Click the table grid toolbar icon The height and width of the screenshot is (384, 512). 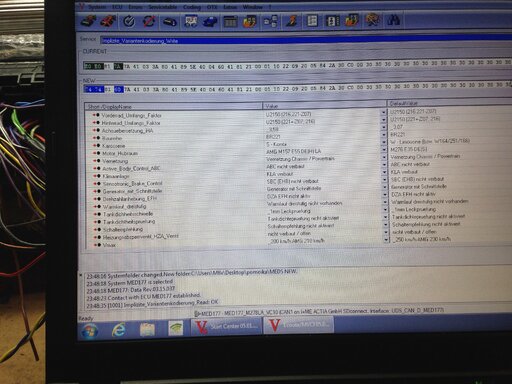[x=230, y=22]
